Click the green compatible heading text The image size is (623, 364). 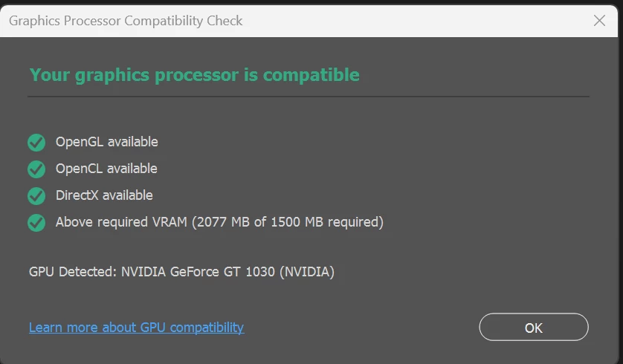click(x=194, y=75)
